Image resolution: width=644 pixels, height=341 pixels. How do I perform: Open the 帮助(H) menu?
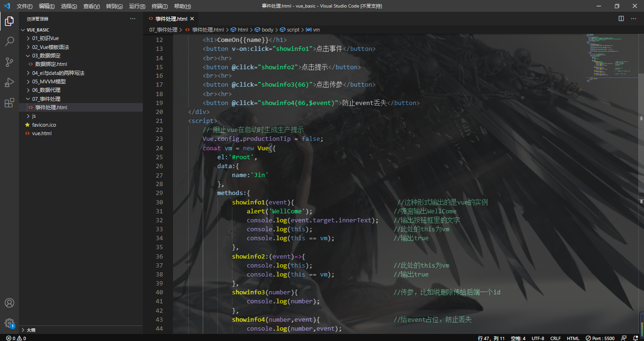tap(182, 6)
